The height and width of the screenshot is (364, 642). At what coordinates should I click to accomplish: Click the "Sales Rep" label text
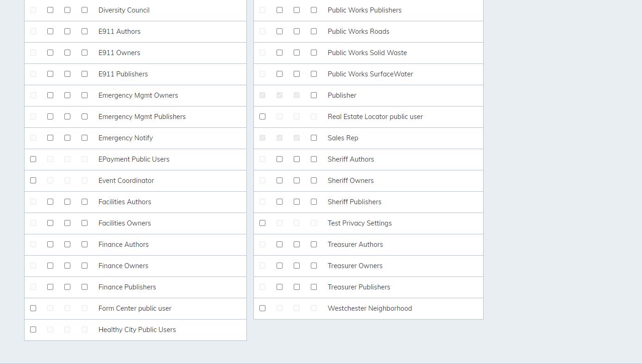(x=343, y=138)
